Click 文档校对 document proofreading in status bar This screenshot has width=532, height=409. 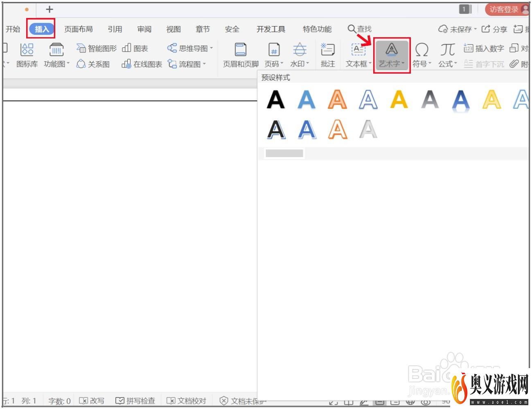point(186,401)
